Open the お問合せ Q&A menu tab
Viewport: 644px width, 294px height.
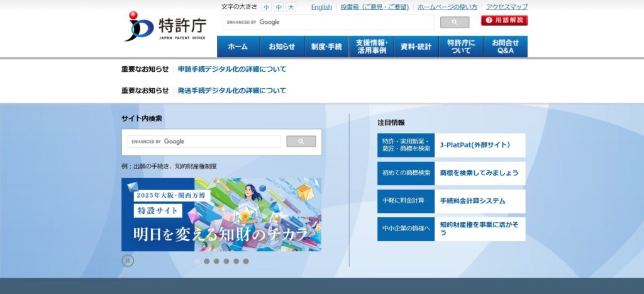tap(506, 47)
